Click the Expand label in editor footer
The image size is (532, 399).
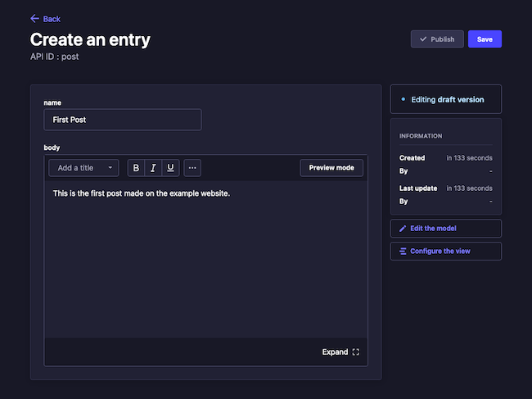(x=335, y=352)
